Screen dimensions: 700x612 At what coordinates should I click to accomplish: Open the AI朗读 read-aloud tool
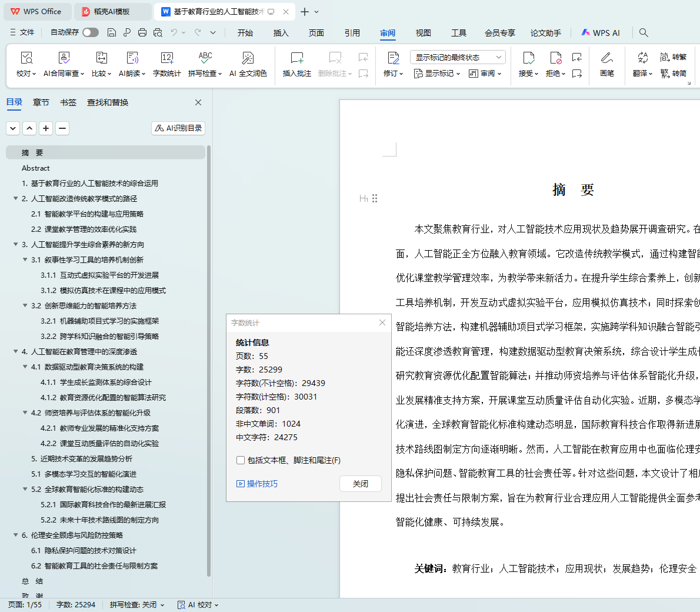(x=132, y=58)
